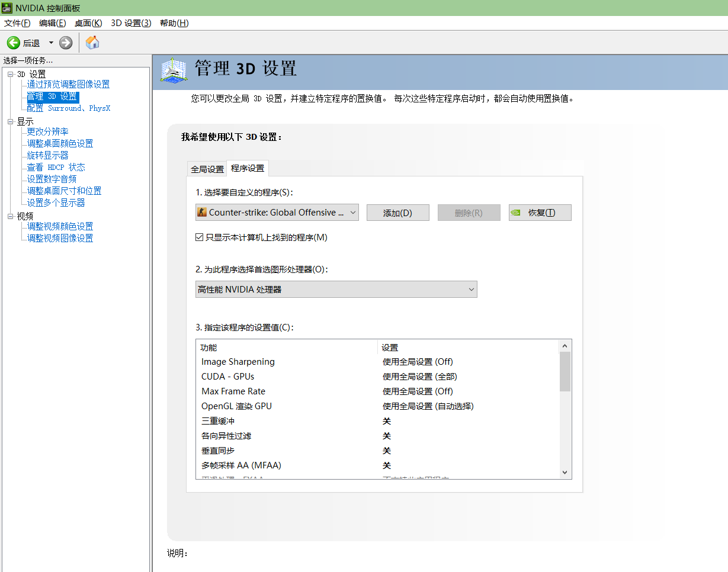Screen dimensions: 728x572
Task: Select 各向异性过滤 setting row
Action: (x=378, y=436)
